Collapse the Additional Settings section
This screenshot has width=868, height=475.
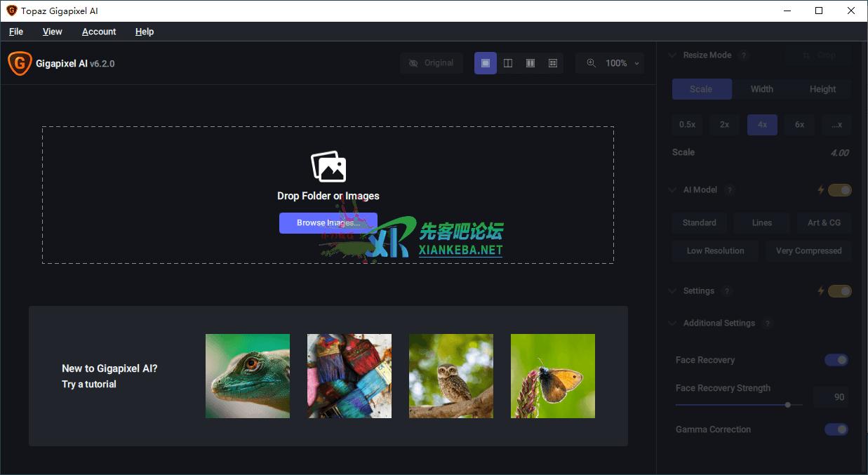(674, 323)
